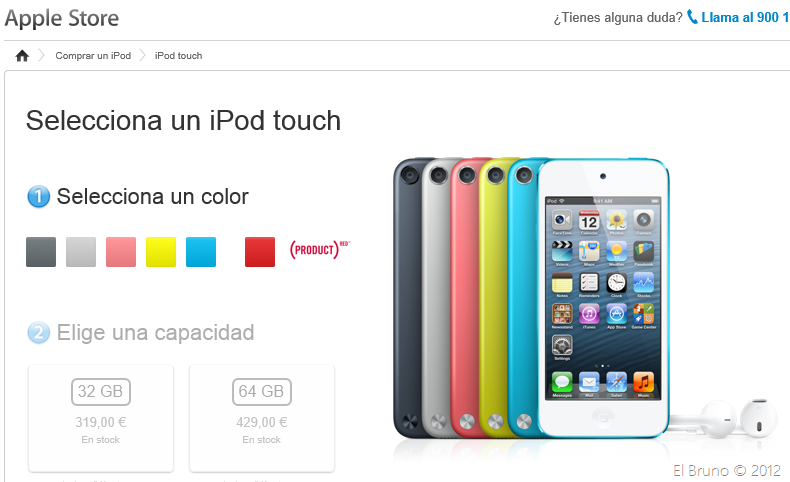Click the step 2 number badge
Screen dimensions: 790x482
[39, 332]
